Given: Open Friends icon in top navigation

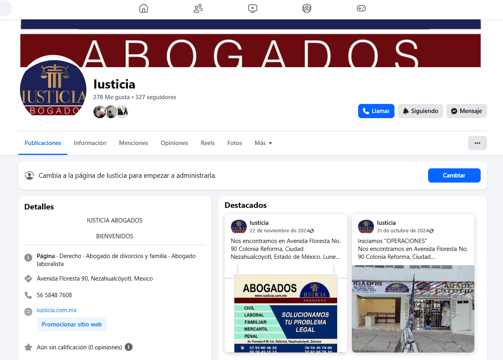Looking at the screenshot, I should [x=198, y=8].
